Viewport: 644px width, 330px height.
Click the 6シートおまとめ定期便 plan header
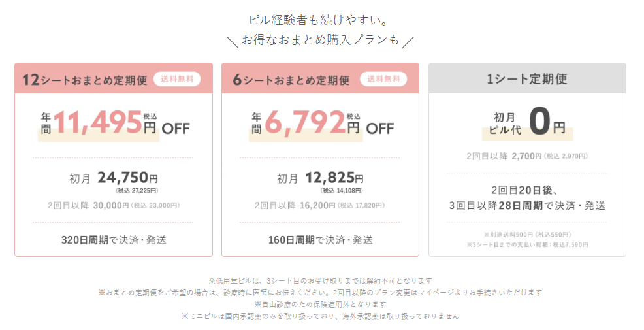pyautogui.click(x=291, y=80)
